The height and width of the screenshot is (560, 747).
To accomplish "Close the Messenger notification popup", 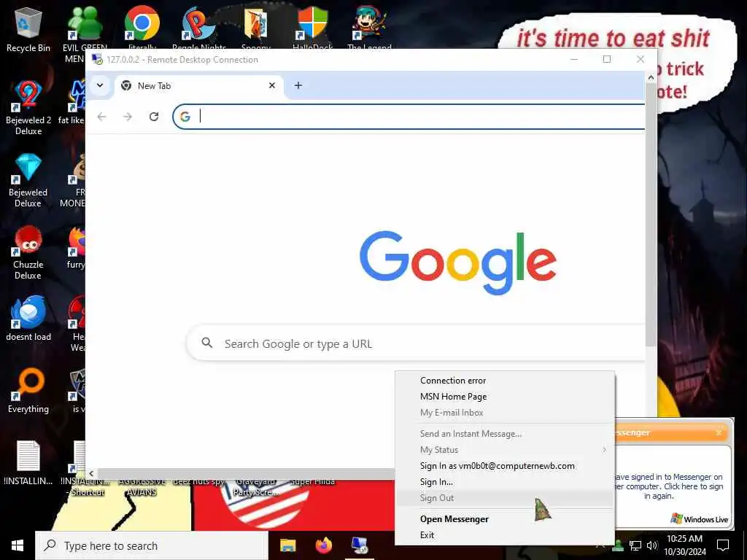I will click(719, 432).
